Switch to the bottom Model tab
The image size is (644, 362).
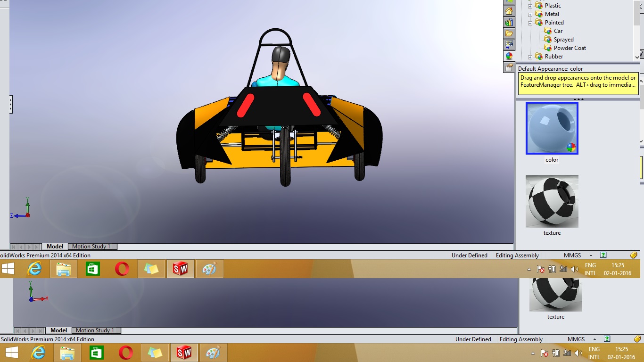[x=58, y=330]
